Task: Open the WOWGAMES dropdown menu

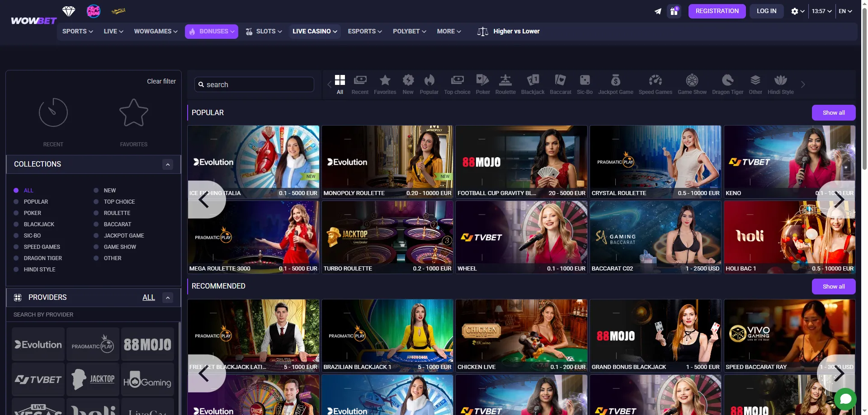Action: (156, 31)
